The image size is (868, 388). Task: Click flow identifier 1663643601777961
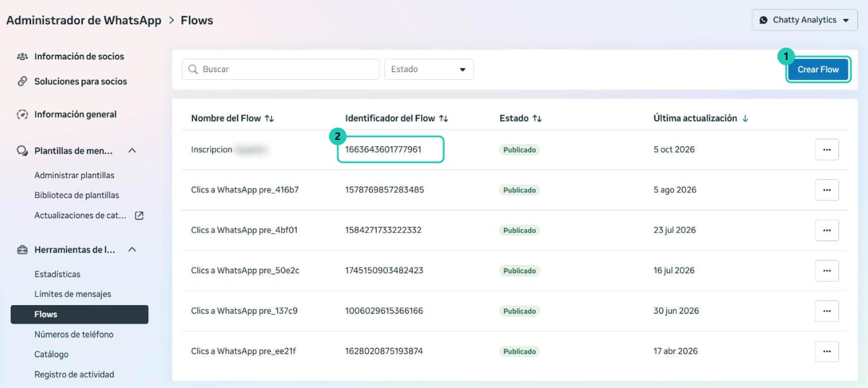383,150
